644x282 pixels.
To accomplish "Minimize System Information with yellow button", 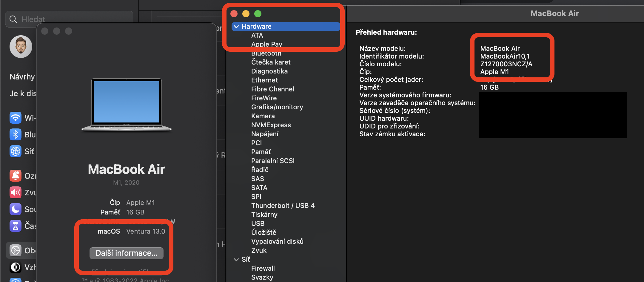I will click(x=246, y=14).
